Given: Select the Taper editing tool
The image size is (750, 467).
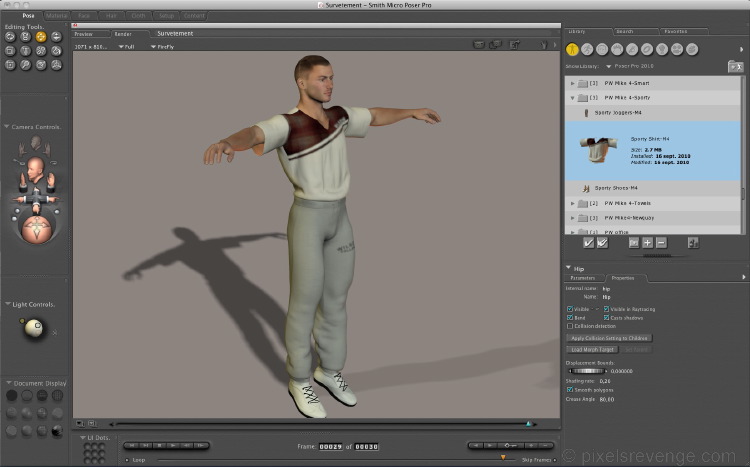Looking at the screenshot, I should 25,51.
